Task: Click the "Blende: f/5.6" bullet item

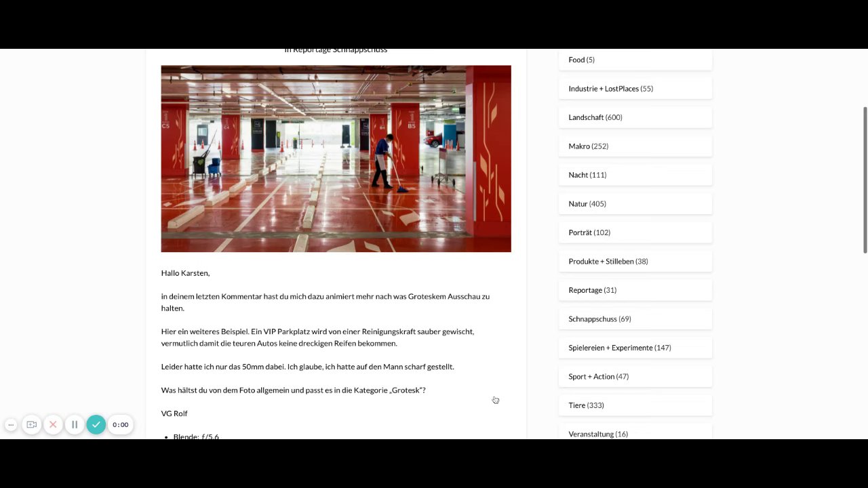Action: click(196, 436)
